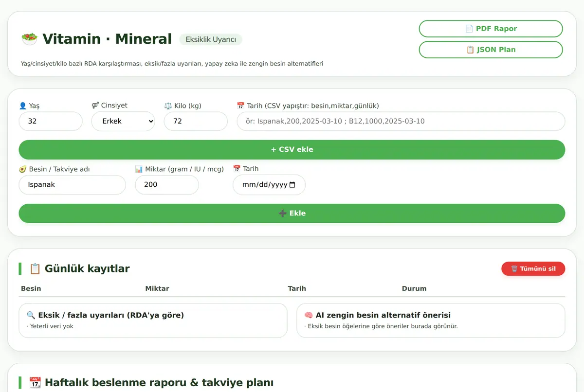Focus the Besin / Takviye adı field showing Ispanak

click(x=73, y=185)
